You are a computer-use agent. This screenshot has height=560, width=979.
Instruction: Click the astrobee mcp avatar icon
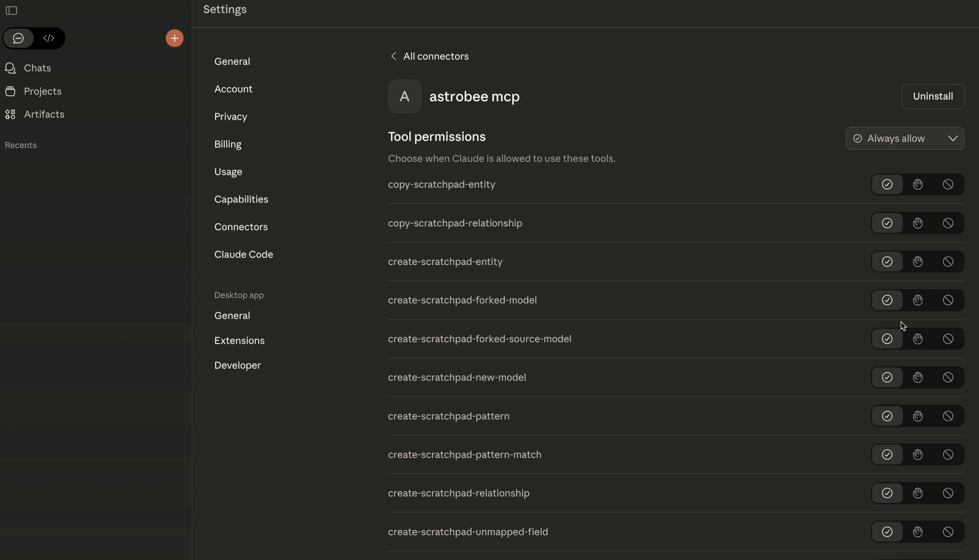pos(404,96)
